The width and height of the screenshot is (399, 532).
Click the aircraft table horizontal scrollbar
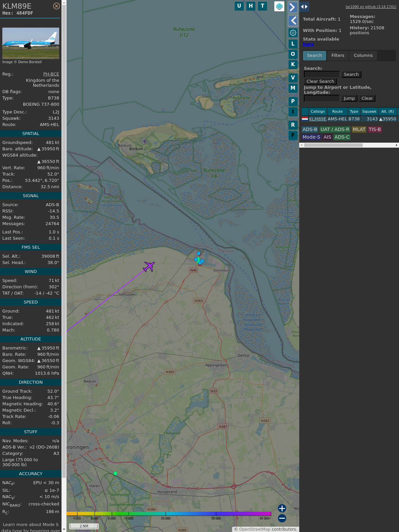333,145
